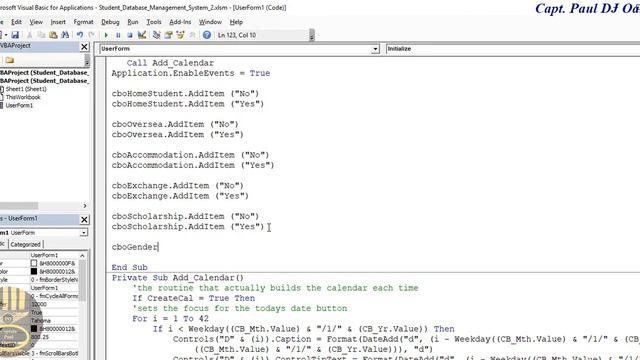Click the Find binoculars icon
The height and width of the screenshot is (360, 640).
(65, 35)
